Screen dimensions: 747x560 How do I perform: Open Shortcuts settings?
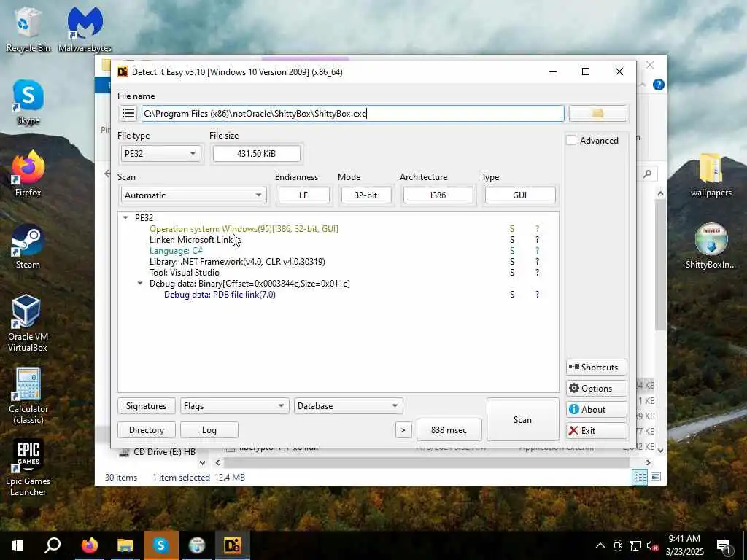pyautogui.click(x=597, y=367)
